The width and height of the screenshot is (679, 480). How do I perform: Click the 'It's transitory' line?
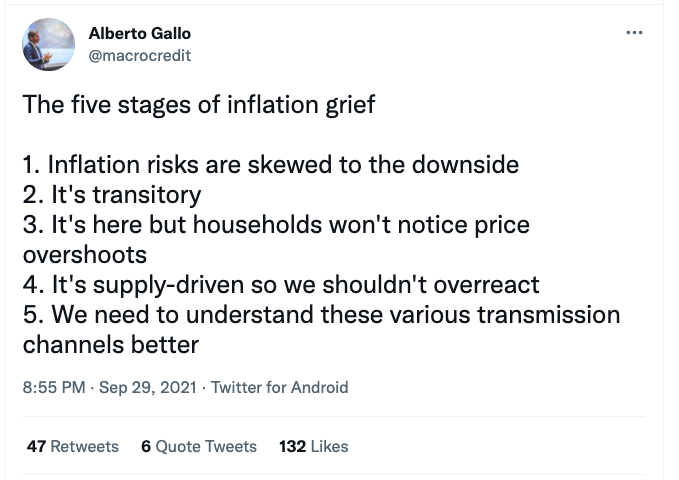point(111,194)
